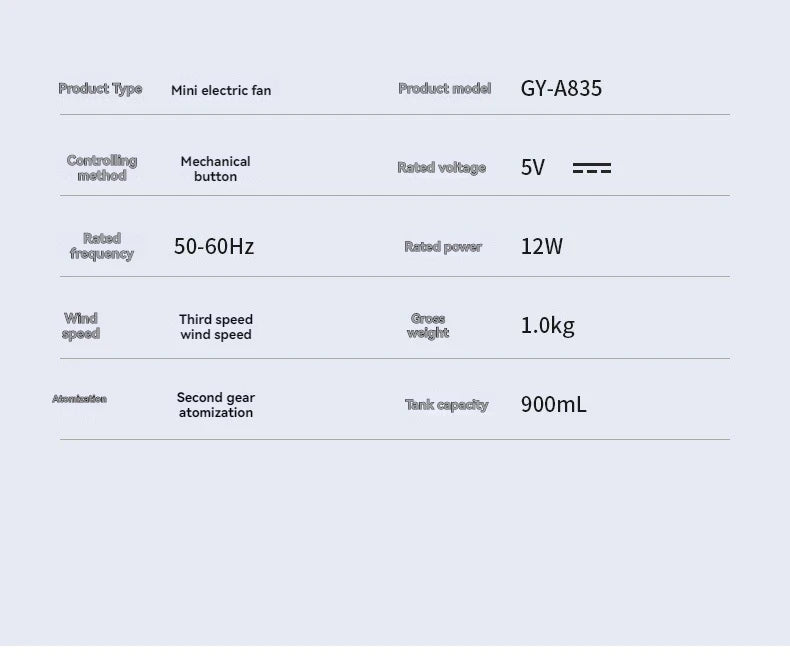Select the Product Type label
The height and width of the screenshot is (666, 790).
pos(100,89)
